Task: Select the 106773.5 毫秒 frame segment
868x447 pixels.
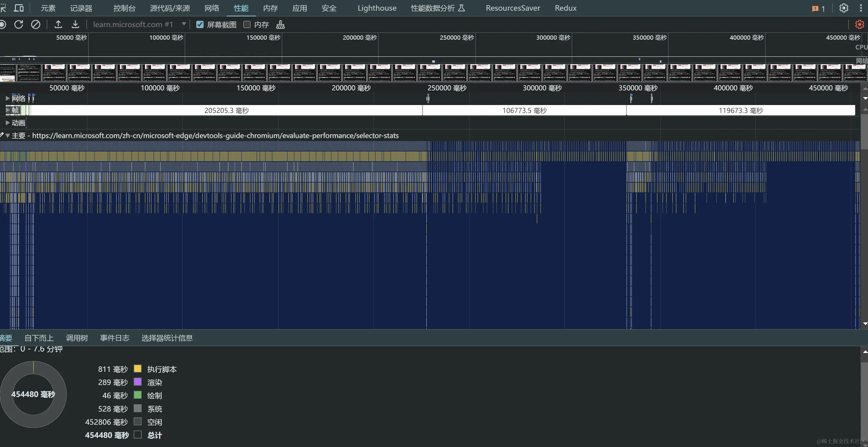Action: point(524,111)
